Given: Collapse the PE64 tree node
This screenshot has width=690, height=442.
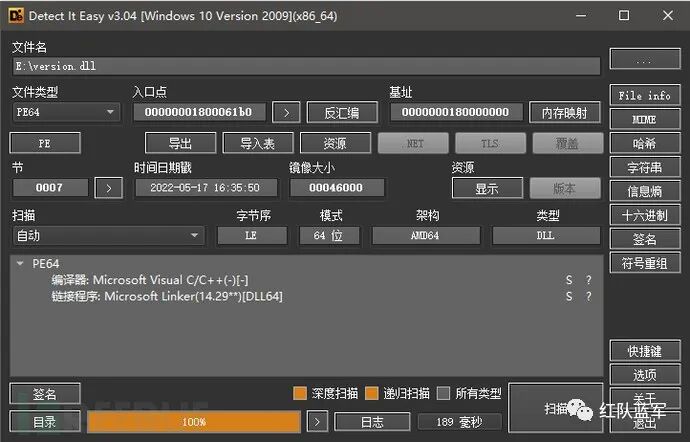Looking at the screenshot, I should [20, 264].
